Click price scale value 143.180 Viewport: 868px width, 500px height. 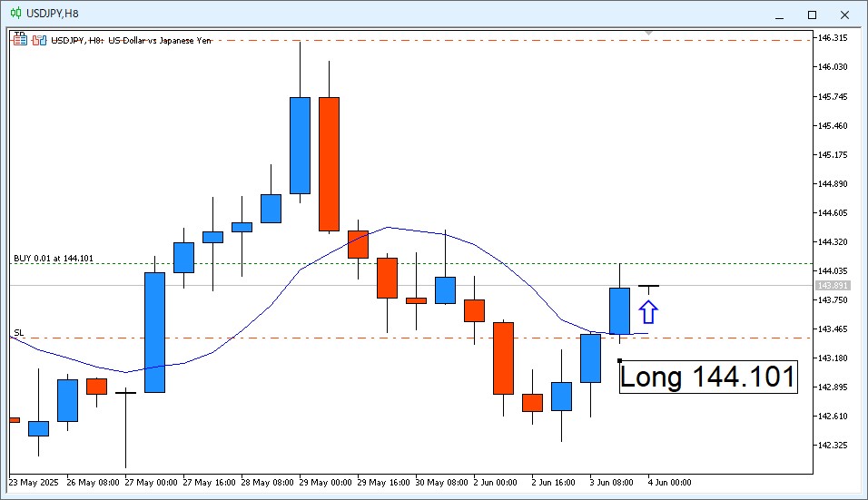833,358
